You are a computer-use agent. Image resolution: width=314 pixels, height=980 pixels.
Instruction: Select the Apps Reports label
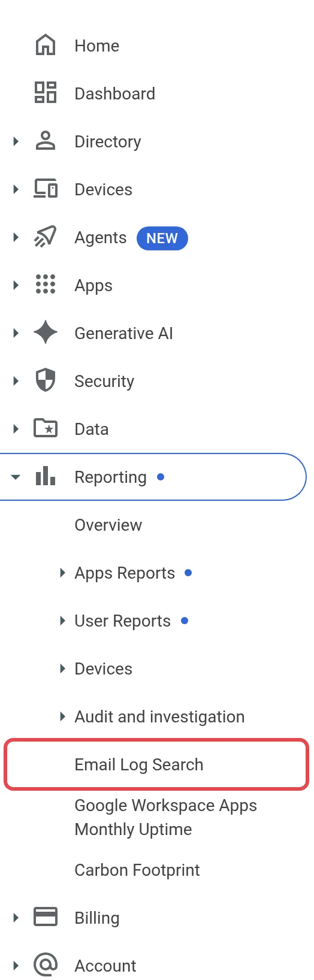point(125,573)
